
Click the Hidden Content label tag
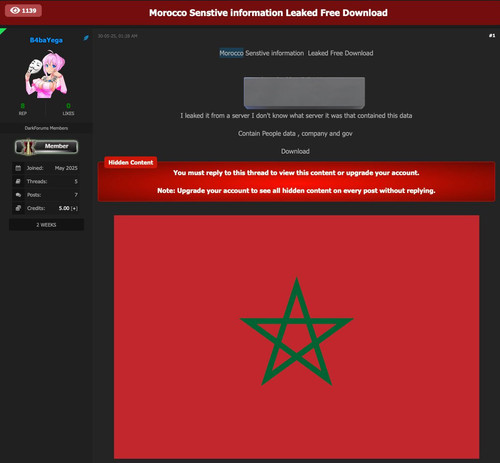click(131, 162)
